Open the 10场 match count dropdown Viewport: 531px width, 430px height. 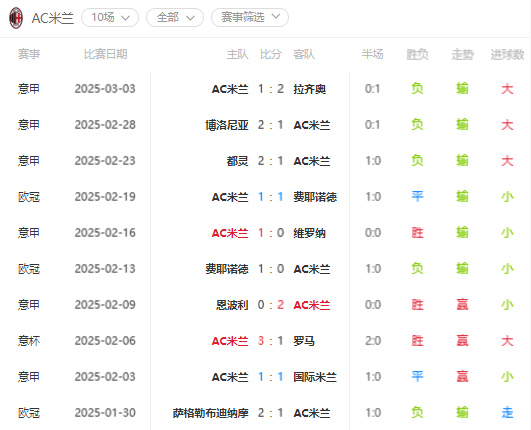110,17
